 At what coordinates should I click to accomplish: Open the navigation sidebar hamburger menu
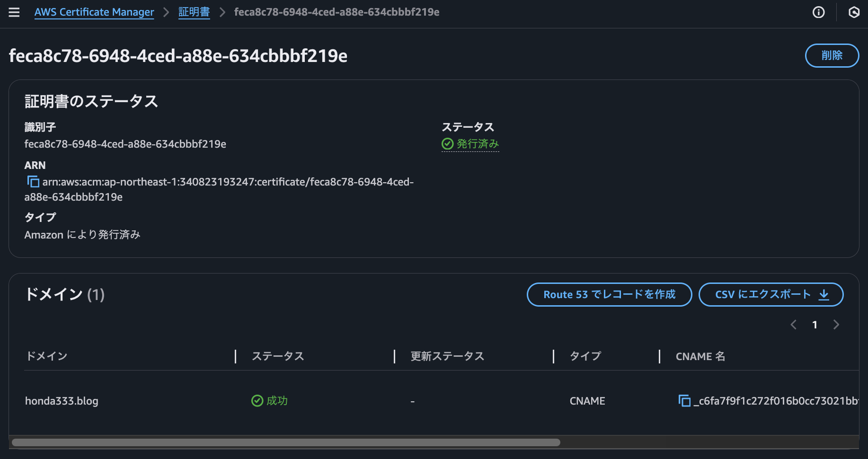tap(14, 12)
